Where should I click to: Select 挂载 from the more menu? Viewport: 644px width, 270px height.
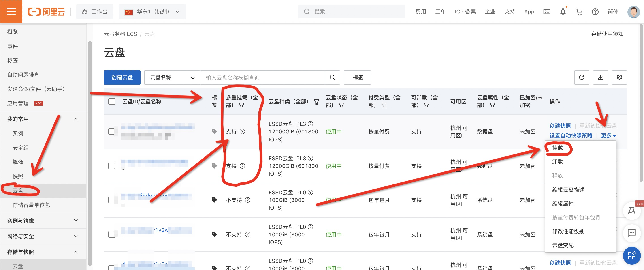click(557, 148)
